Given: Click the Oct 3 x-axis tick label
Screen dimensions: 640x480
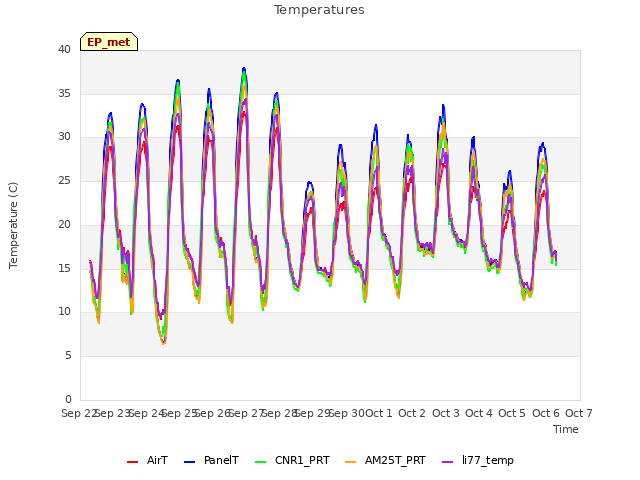Looking at the screenshot, I should [x=446, y=413].
